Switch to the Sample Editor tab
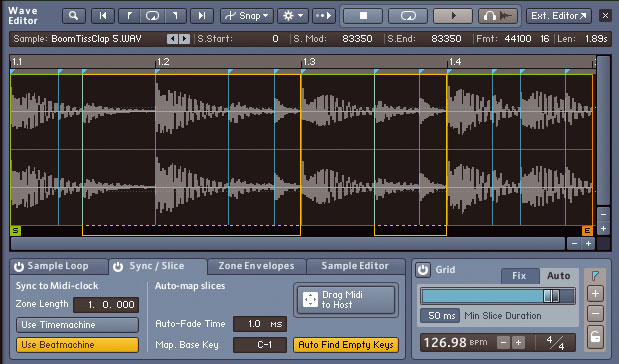619x364 pixels. point(355,266)
